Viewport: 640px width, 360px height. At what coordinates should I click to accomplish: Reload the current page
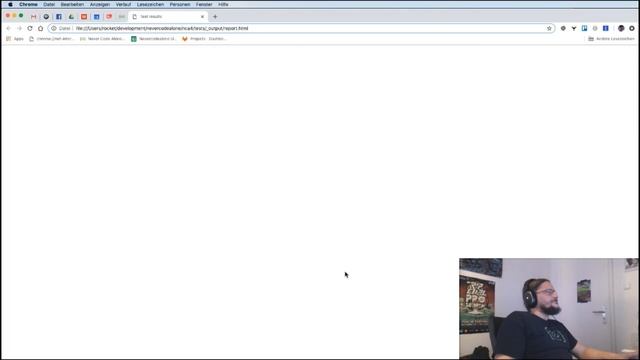pyautogui.click(x=30, y=29)
